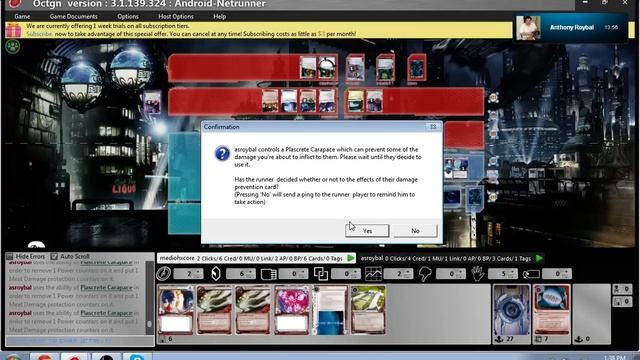Screen dimensions: 640x360
Task: Click the Clicks counter value showing 2
Action: point(189,274)
